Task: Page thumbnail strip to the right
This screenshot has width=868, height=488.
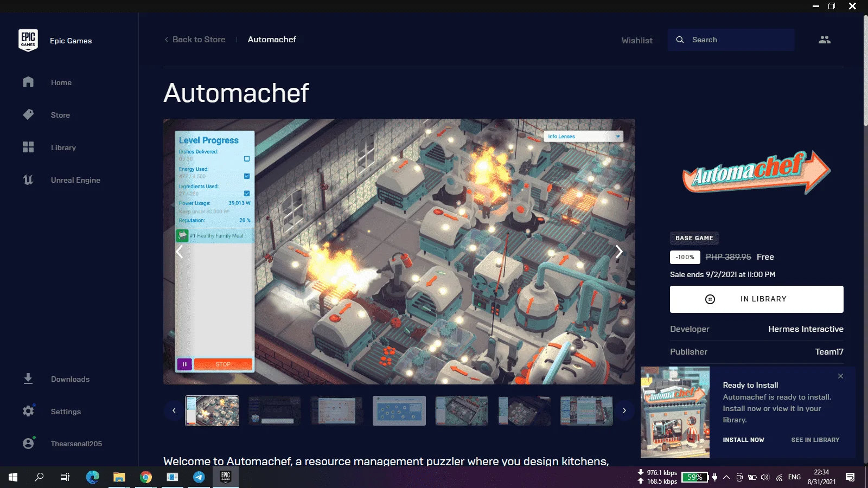Action: (624, 410)
